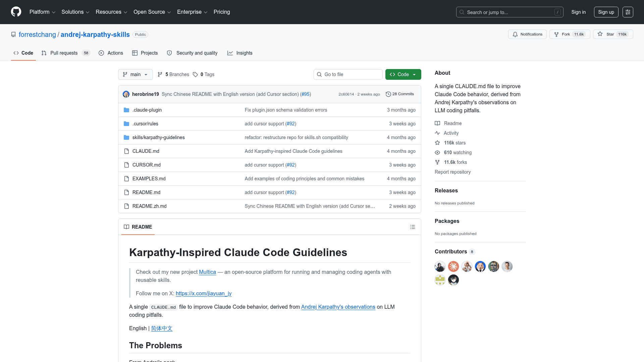Open Notifications for this repository
Viewport: 644px width, 362px height.
tap(527, 34)
